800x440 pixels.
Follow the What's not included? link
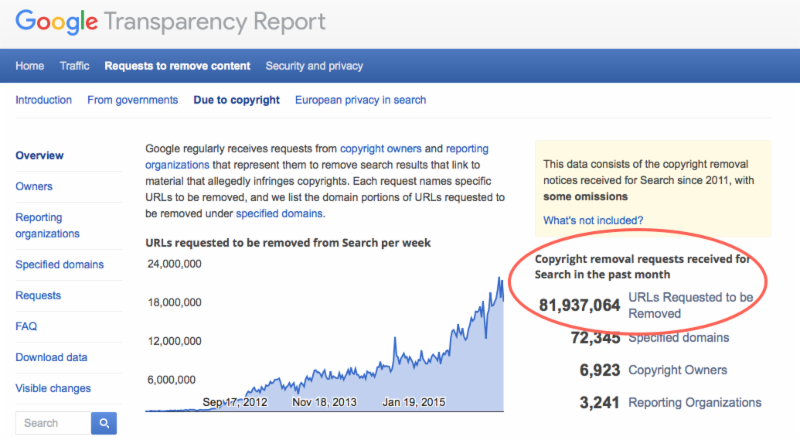(x=593, y=221)
